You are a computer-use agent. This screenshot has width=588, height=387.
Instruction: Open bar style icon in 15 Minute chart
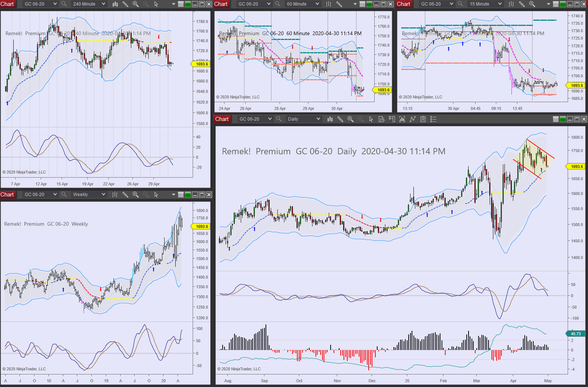[511, 4]
